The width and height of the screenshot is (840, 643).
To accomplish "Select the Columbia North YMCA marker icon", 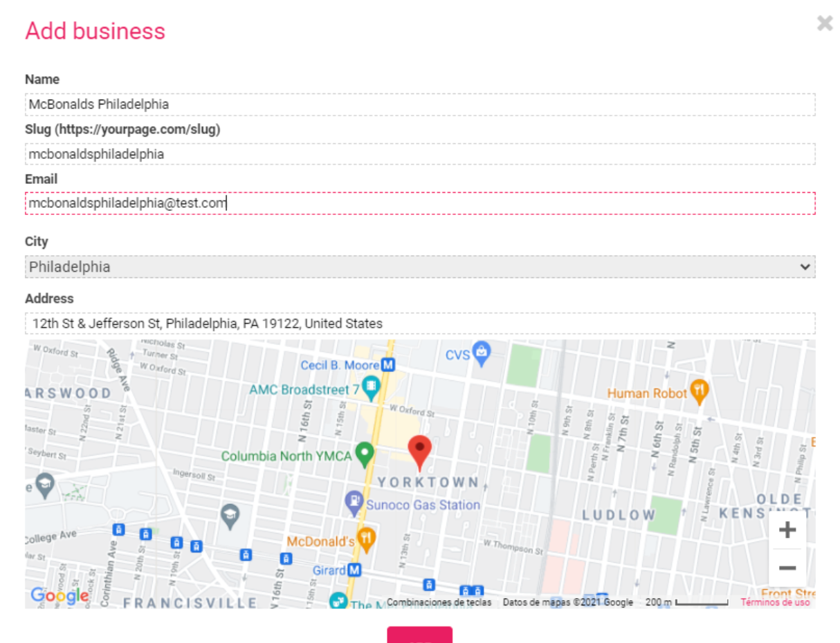I will pos(365,455).
